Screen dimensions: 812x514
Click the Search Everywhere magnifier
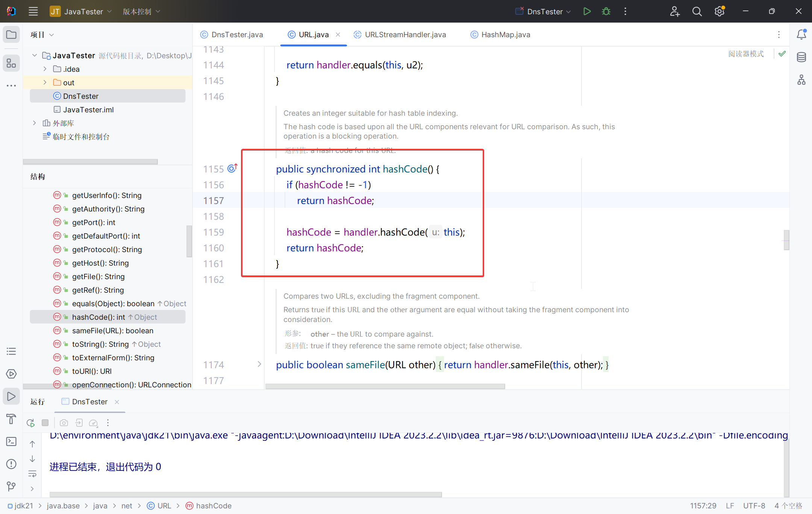coord(697,11)
